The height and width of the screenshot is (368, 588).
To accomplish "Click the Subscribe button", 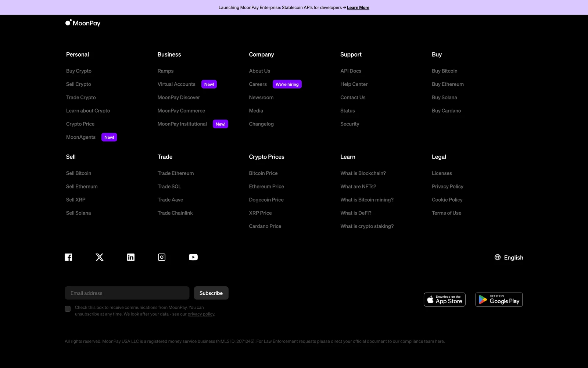I will point(211,293).
